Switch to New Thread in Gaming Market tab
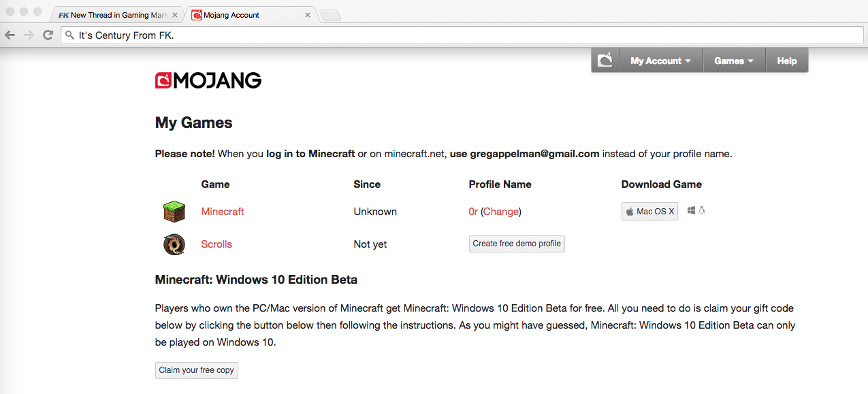Image resolution: width=868 pixels, height=394 pixels. coord(118,15)
